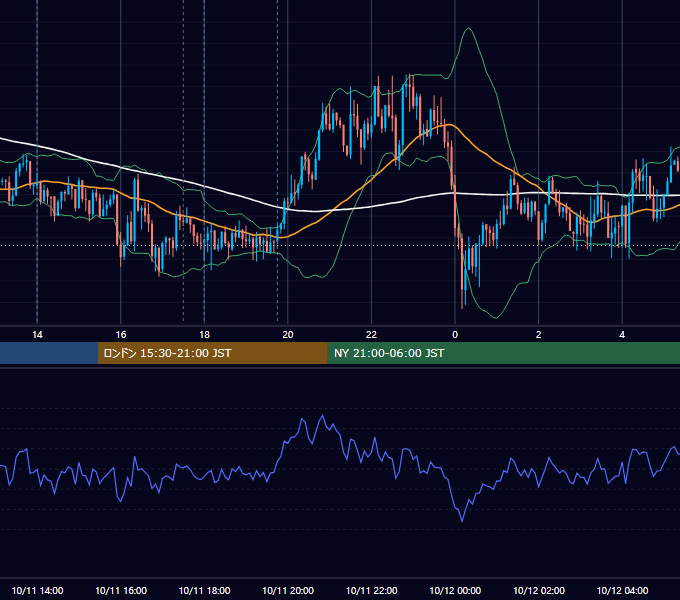Viewport: 680px width, 600px height.
Task: Click hour label 14 on the upper time axis
Action: point(37,335)
